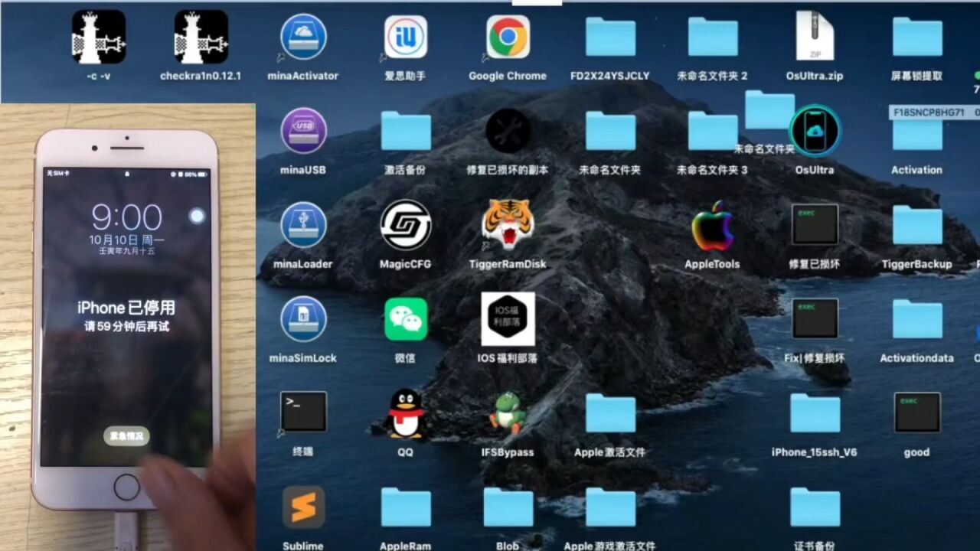Open IOS福利部落 icon

(508, 319)
